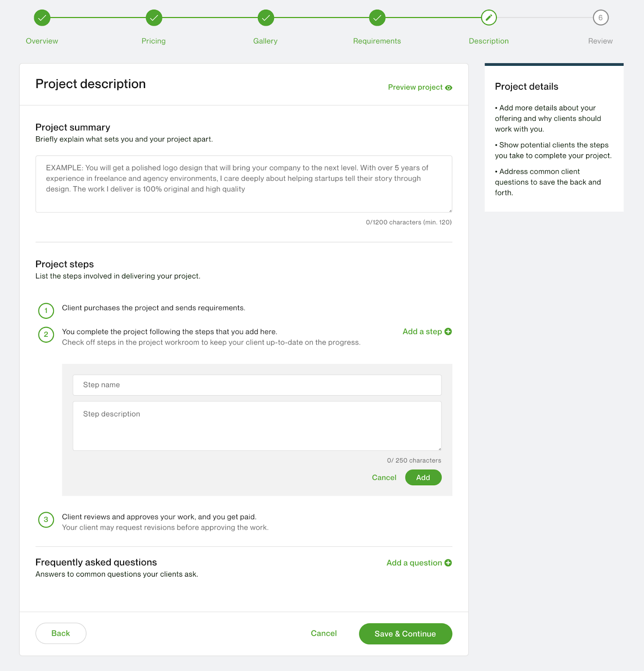Click into the Step name field
The height and width of the screenshot is (671, 644).
(257, 385)
